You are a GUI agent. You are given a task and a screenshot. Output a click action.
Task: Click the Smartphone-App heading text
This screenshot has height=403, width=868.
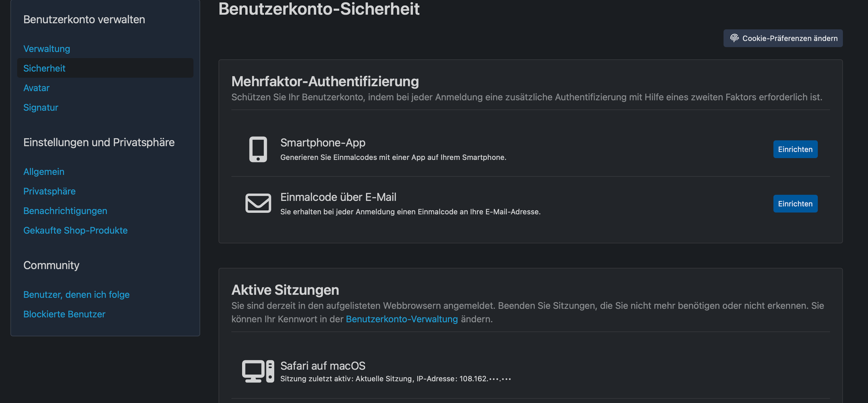pos(323,143)
